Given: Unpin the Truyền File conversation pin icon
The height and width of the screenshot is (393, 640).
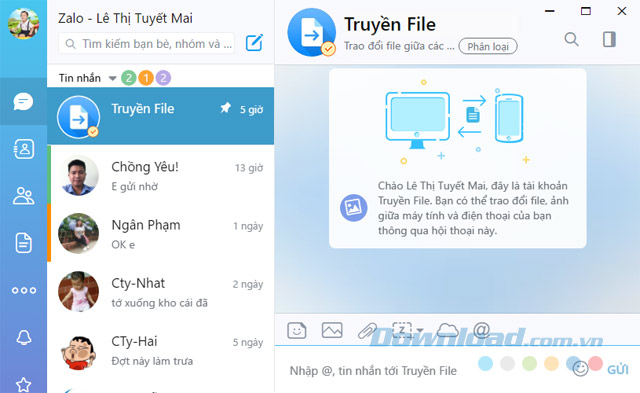Looking at the screenshot, I should coord(225,108).
